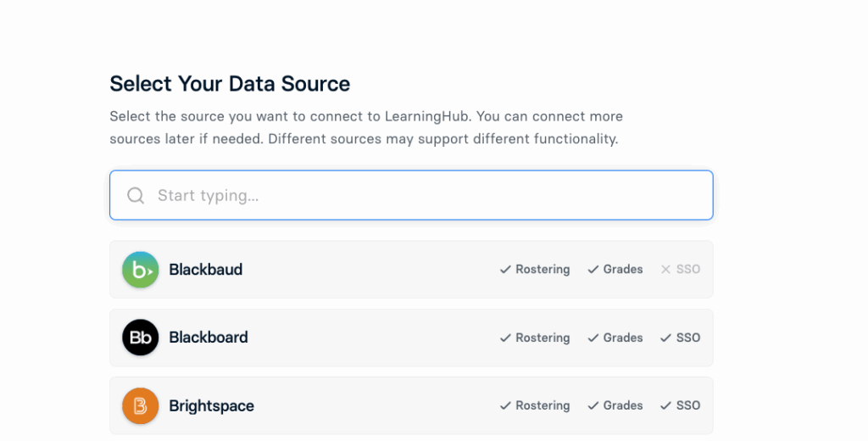Click the Select Your Data Source heading
Screen dimensions: 868x441
click(230, 84)
